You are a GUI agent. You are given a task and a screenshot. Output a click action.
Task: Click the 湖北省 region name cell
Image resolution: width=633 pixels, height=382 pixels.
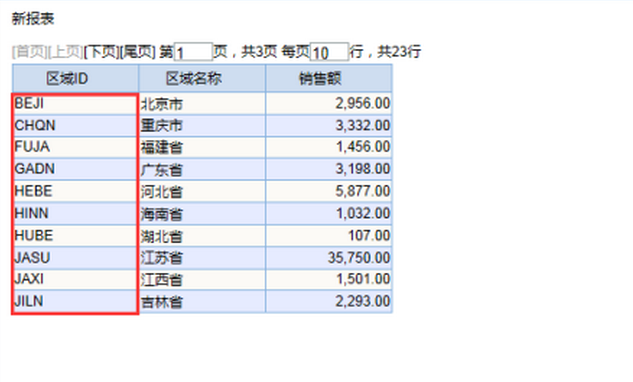coord(202,236)
